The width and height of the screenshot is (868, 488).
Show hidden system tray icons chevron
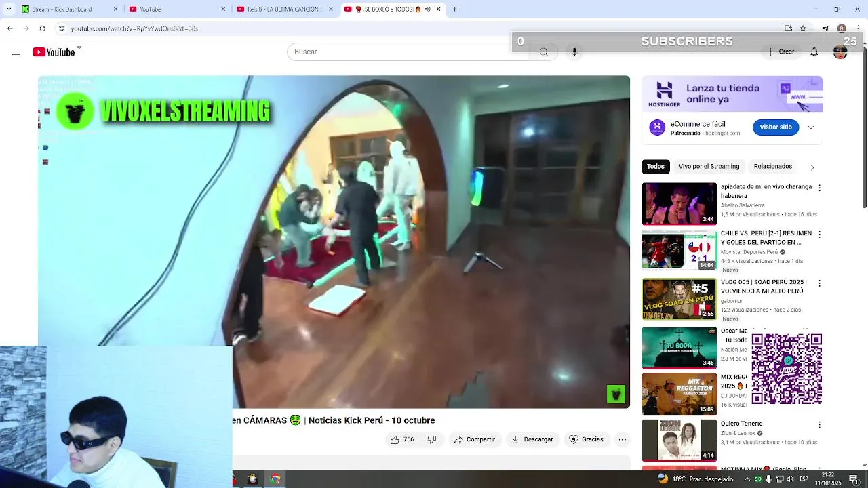(748, 479)
